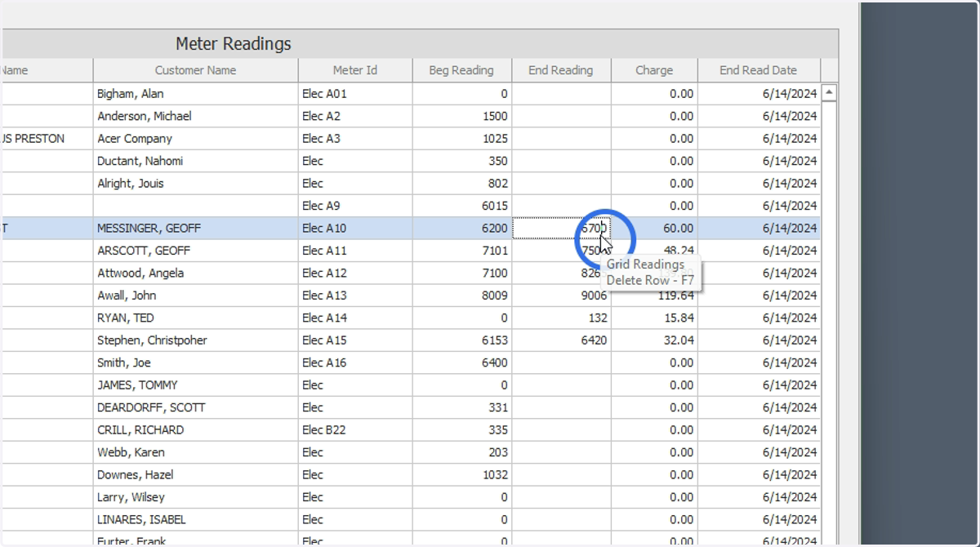The width and height of the screenshot is (980, 547).
Task: Select customer Stephen, Christpoher
Action: pyautogui.click(x=152, y=340)
